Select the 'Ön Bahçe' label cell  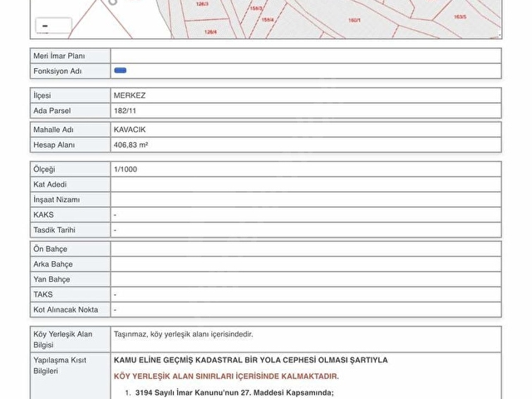coord(70,249)
